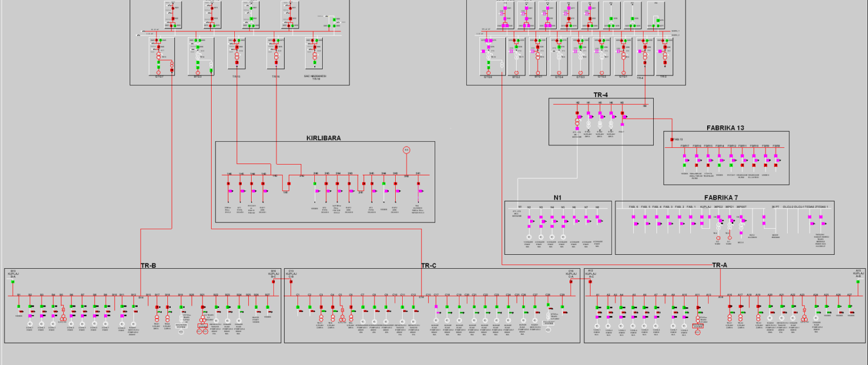Click the FAB. 6 breaker in FABRIKA 7

(634, 218)
